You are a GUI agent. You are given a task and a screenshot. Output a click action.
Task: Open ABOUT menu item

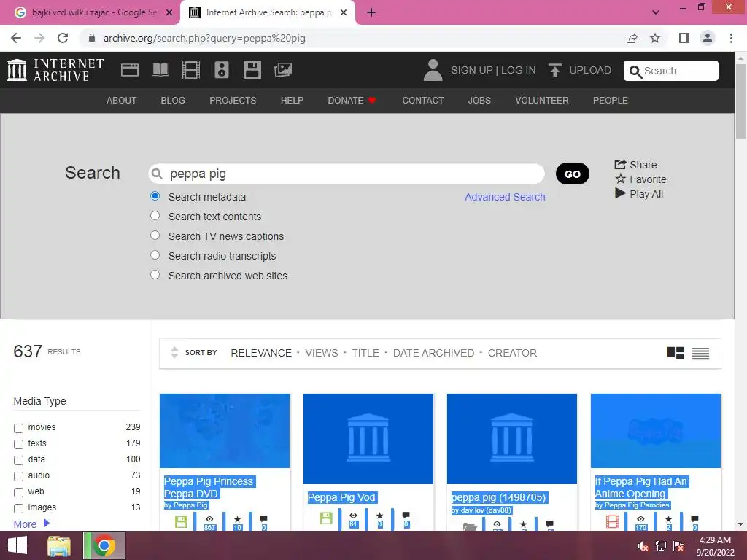coord(122,101)
